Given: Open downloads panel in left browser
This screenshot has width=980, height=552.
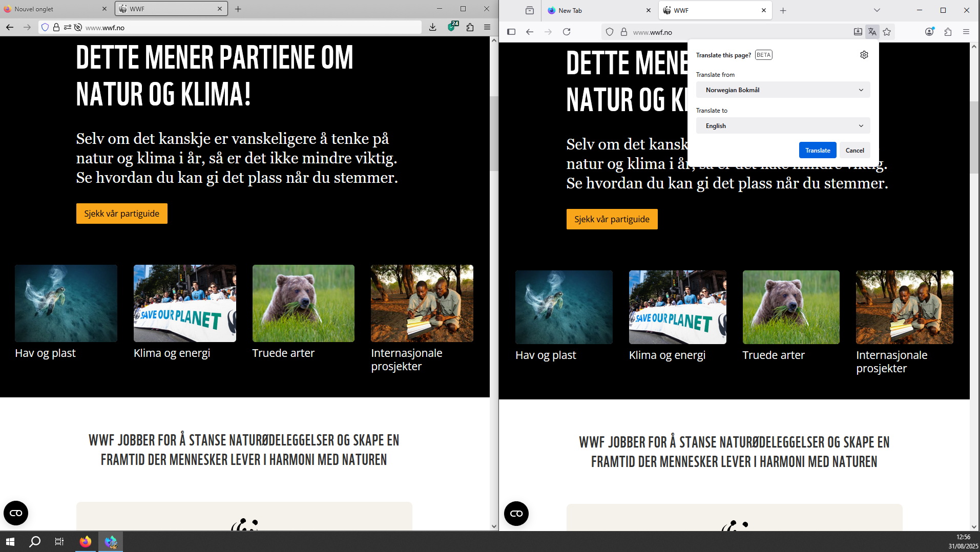Looking at the screenshot, I should (433, 27).
